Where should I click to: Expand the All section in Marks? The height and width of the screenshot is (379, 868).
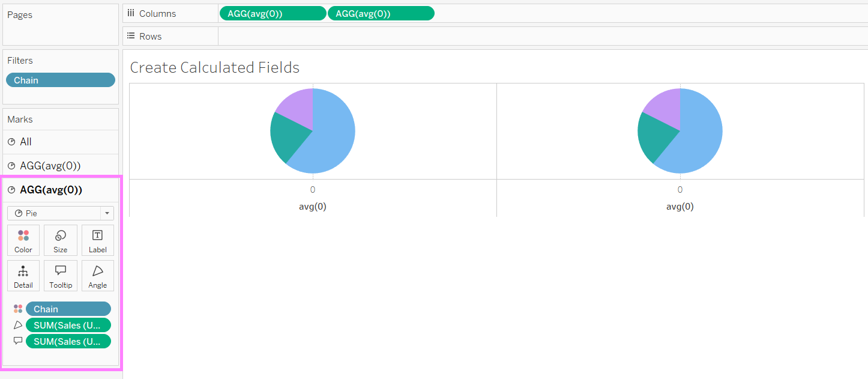click(26, 142)
